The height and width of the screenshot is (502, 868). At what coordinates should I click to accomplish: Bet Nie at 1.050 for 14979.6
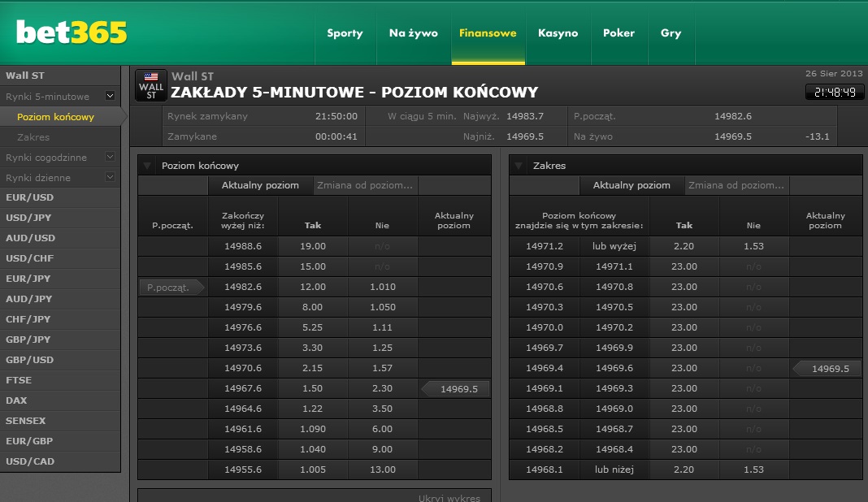pyautogui.click(x=383, y=307)
